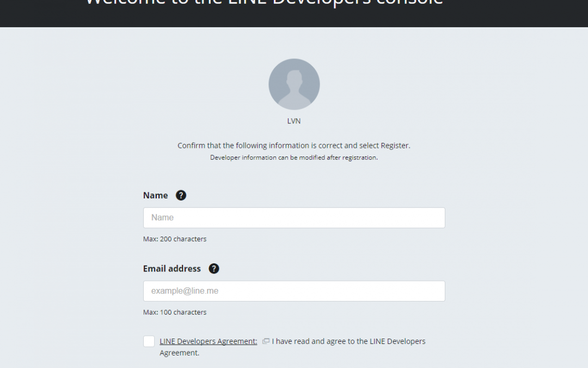
Task: Click the wrapped Agreement. word on second line
Action: (x=179, y=353)
